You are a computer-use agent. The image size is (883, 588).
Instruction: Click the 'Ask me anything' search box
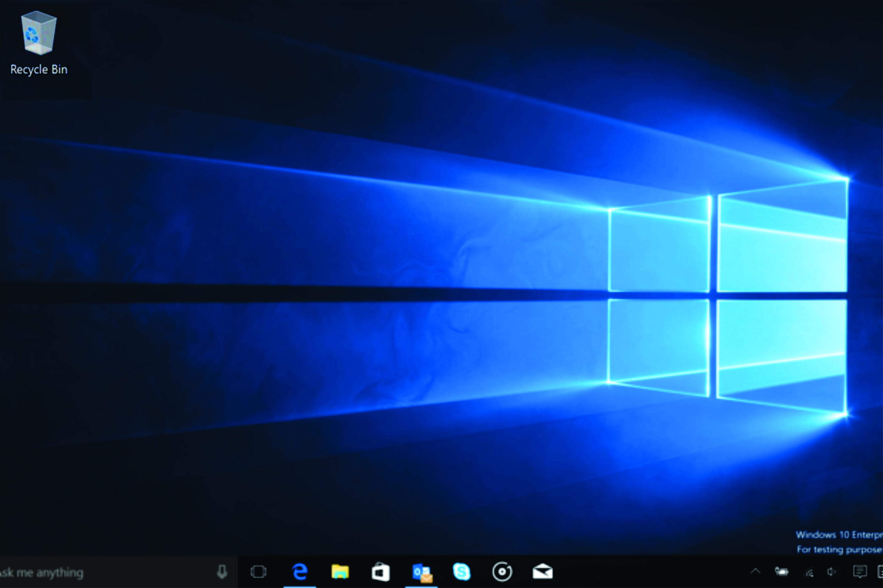click(x=105, y=572)
